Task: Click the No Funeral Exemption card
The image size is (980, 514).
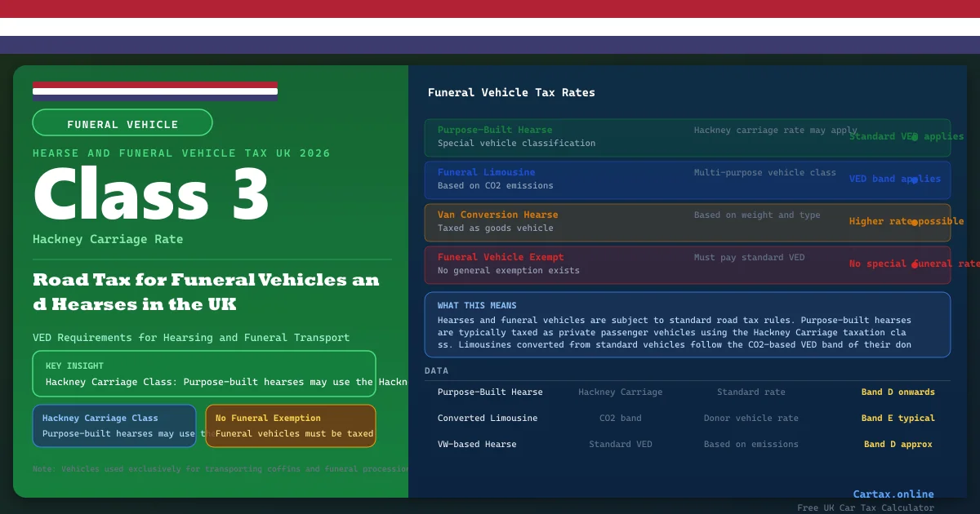Action: (291, 426)
